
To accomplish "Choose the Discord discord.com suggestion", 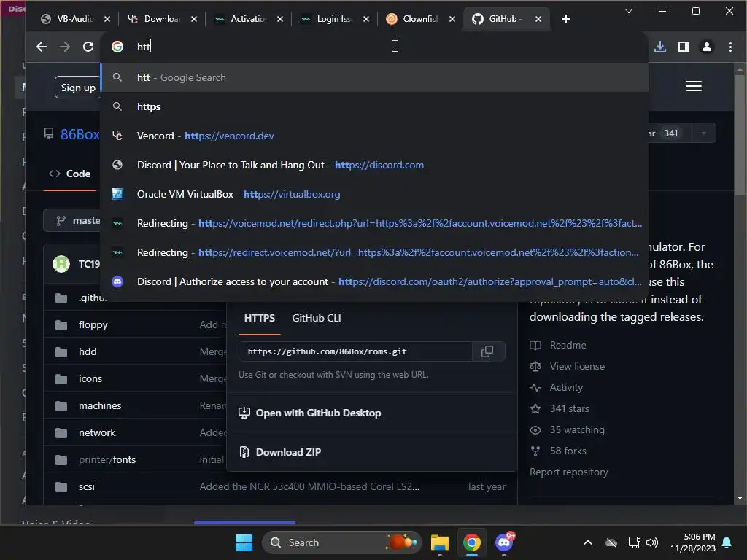I will (374, 165).
